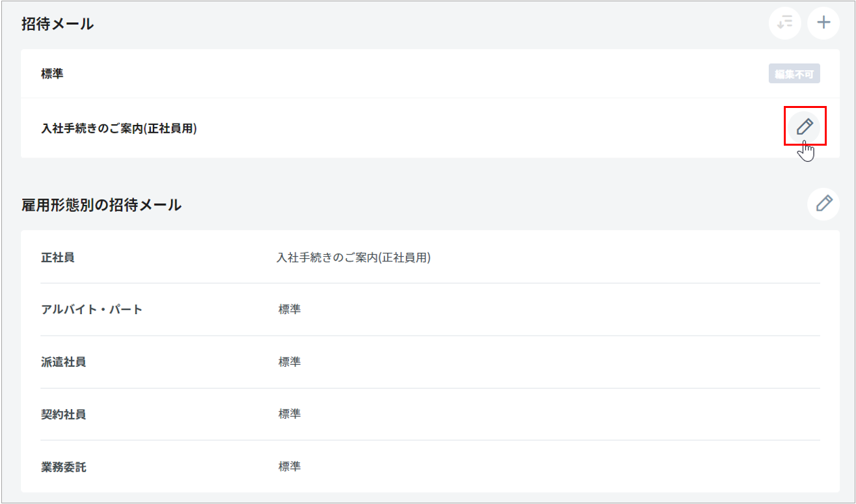Click 標準 value next to 契約社員
This screenshot has height=504, width=856.
point(289,414)
